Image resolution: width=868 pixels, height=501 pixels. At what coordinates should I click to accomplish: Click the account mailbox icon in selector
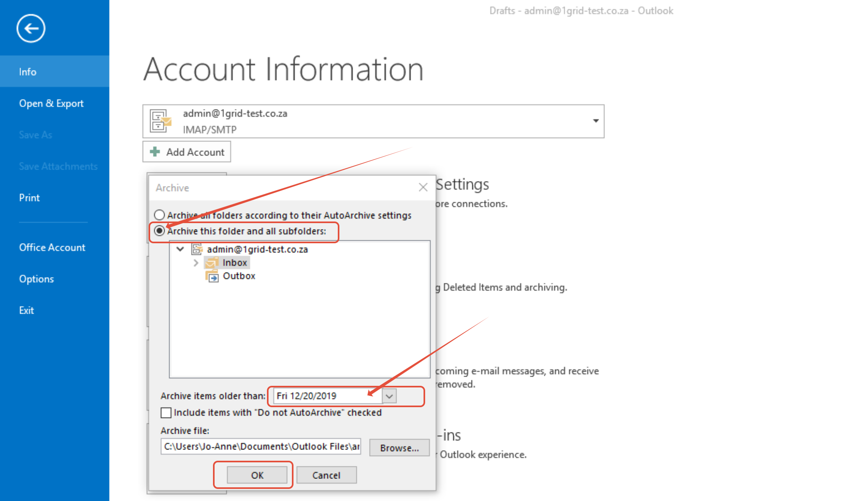(160, 121)
